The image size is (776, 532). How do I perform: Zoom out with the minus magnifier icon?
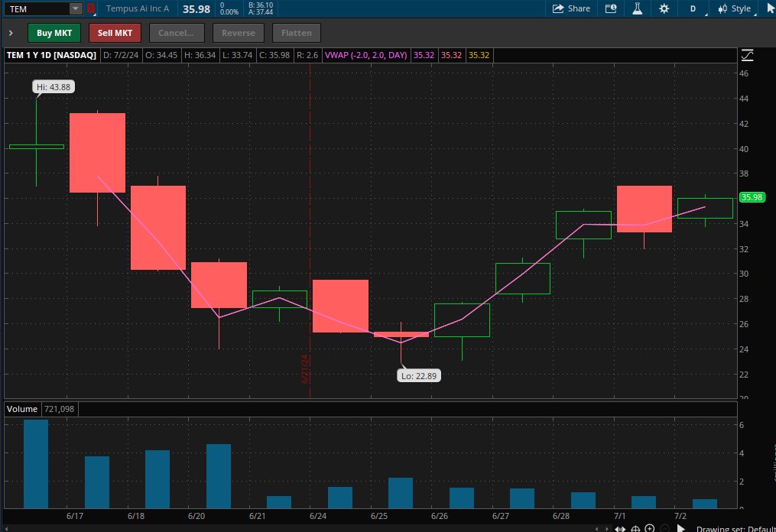click(x=664, y=528)
